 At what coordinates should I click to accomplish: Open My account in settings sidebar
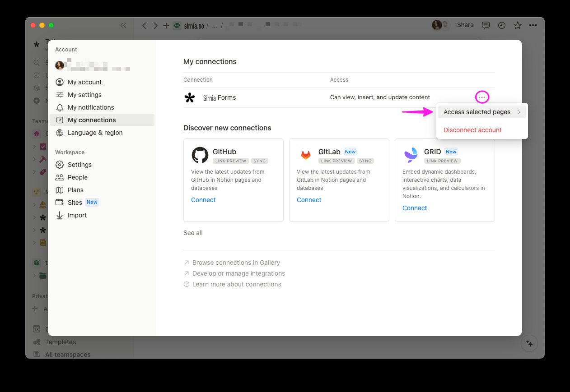[x=102, y=82]
